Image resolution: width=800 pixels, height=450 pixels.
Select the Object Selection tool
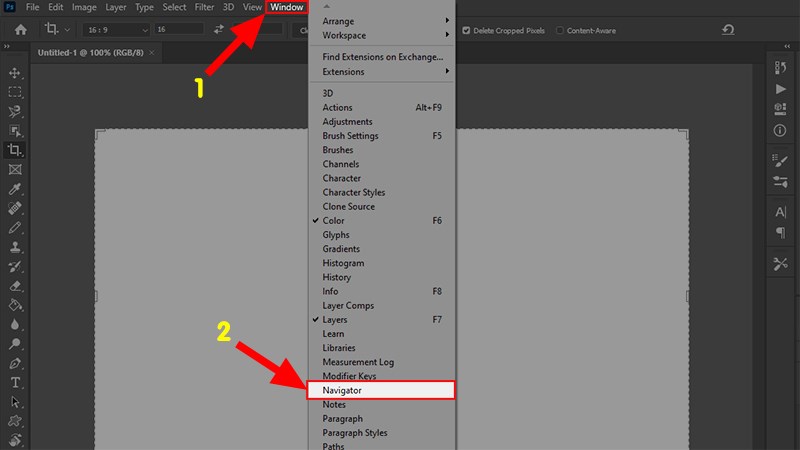click(x=14, y=131)
